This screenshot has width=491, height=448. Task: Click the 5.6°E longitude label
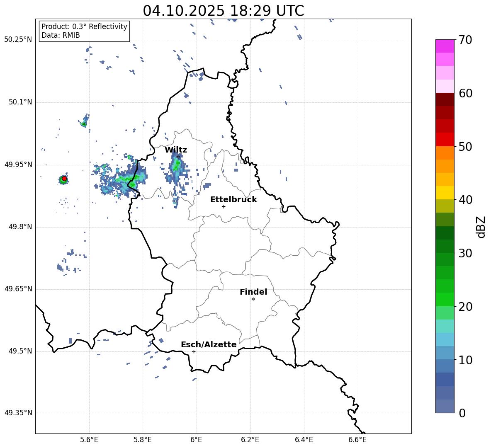click(x=89, y=440)
